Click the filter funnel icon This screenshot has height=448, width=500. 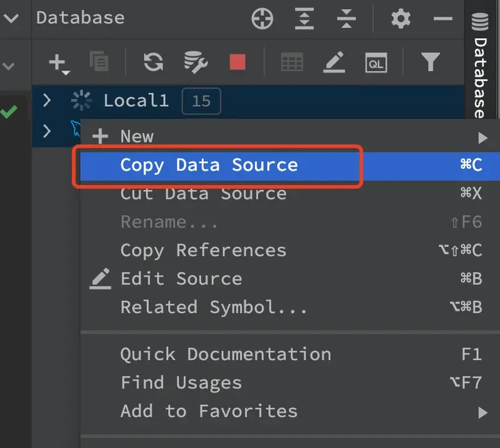[x=430, y=62]
